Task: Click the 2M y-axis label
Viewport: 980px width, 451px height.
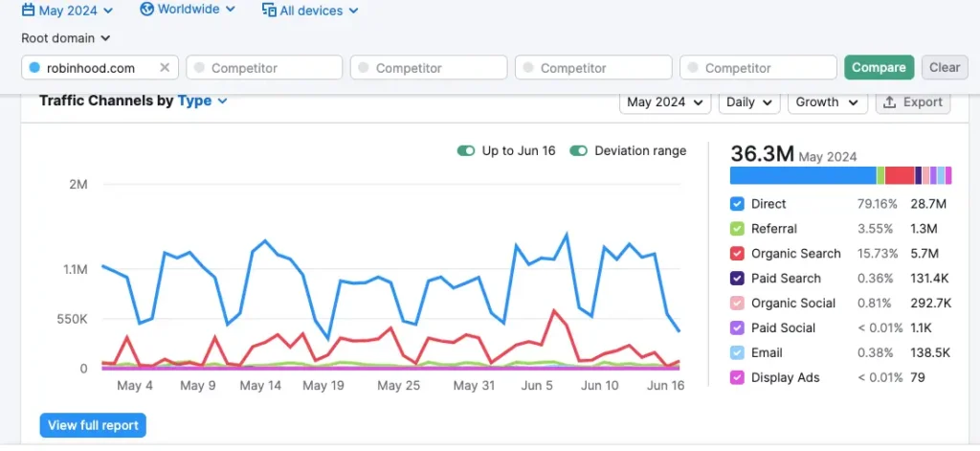Action: point(78,185)
